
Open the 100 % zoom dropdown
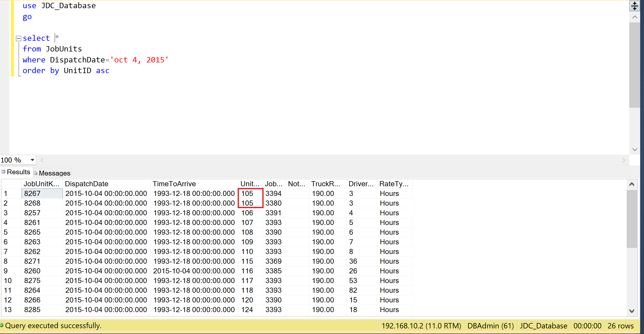click(32, 160)
